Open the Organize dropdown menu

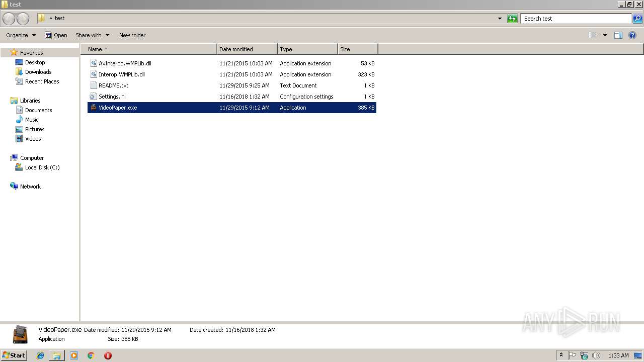(21, 35)
